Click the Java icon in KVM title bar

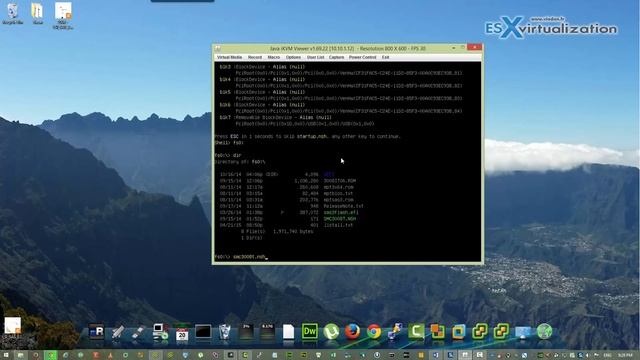point(218,48)
